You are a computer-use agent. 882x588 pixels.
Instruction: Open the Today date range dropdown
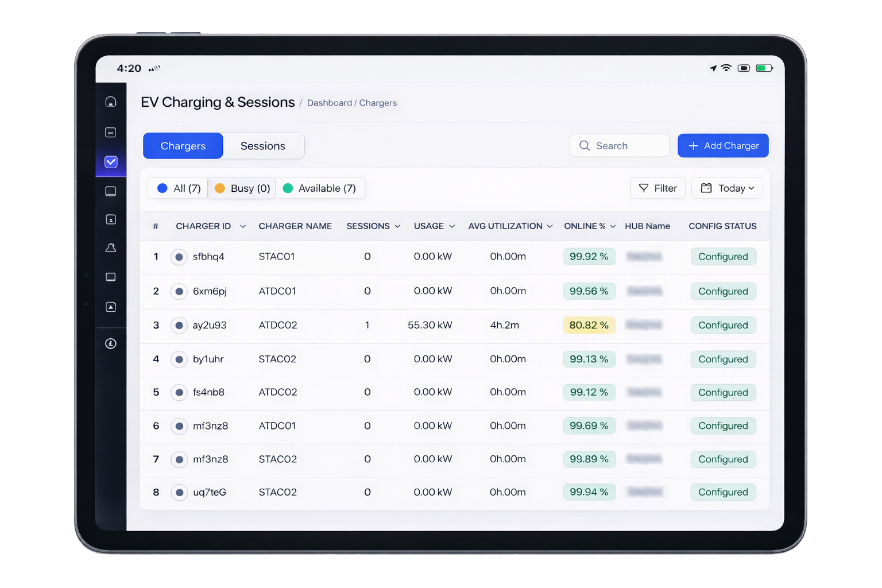click(727, 188)
